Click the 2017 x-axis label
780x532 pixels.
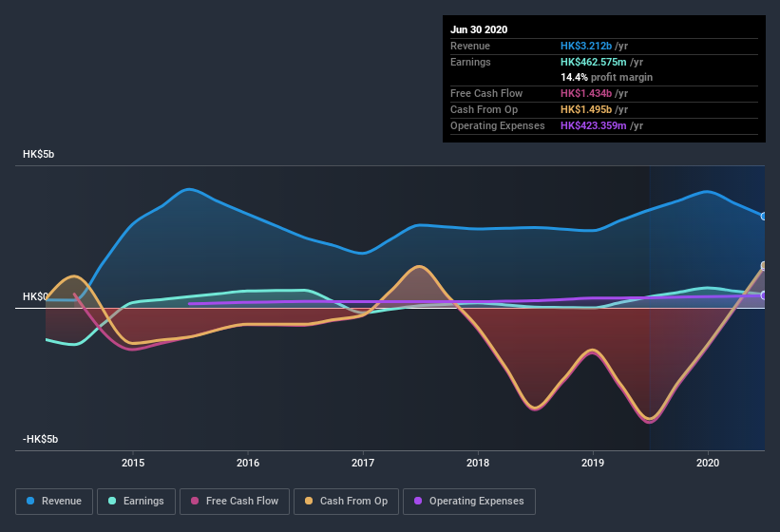(363, 463)
